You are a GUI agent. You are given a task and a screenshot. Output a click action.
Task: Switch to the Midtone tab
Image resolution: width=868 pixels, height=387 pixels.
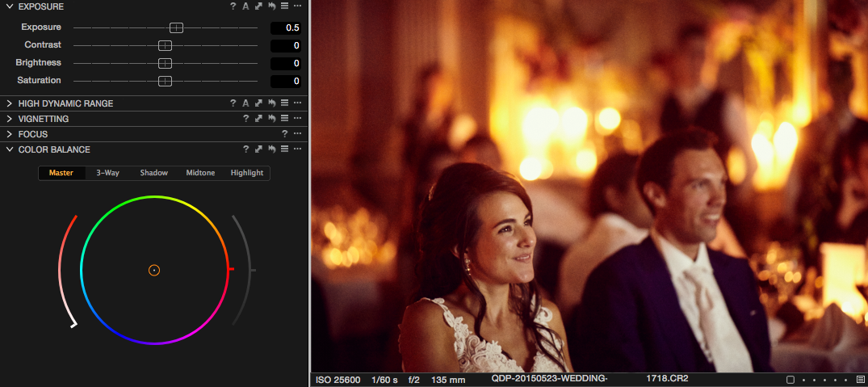(x=200, y=173)
